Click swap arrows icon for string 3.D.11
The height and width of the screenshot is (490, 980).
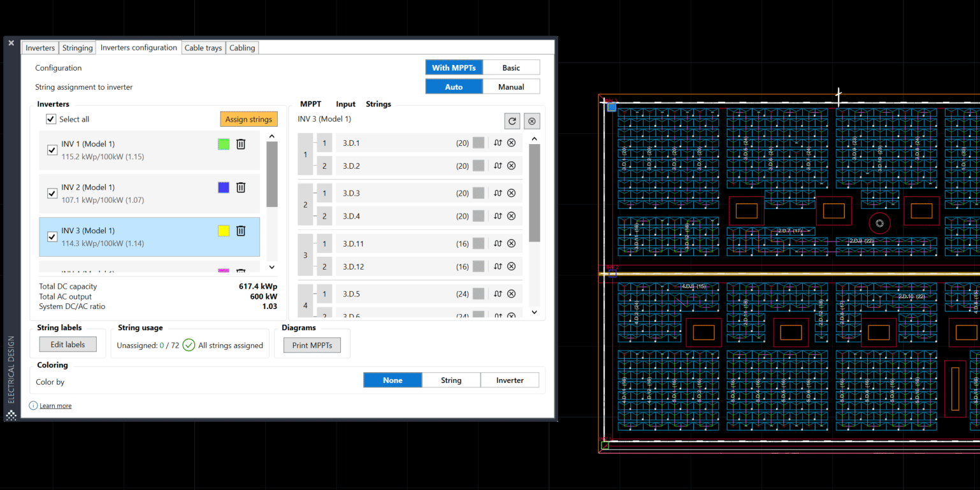[x=498, y=243]
